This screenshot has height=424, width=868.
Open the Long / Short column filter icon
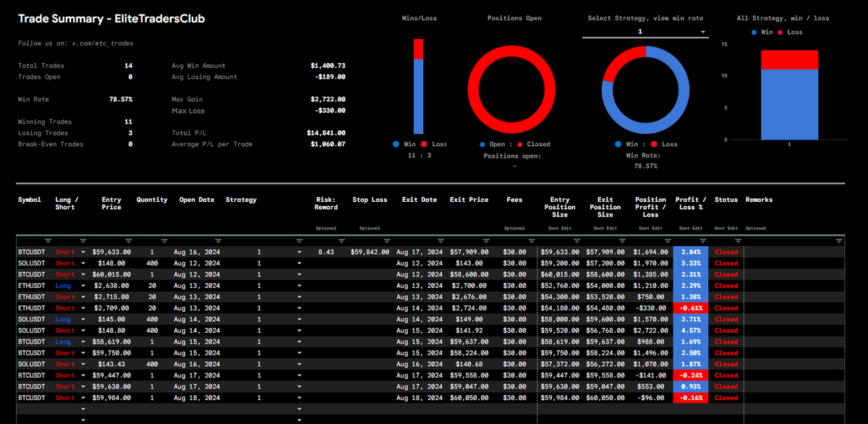83,240
